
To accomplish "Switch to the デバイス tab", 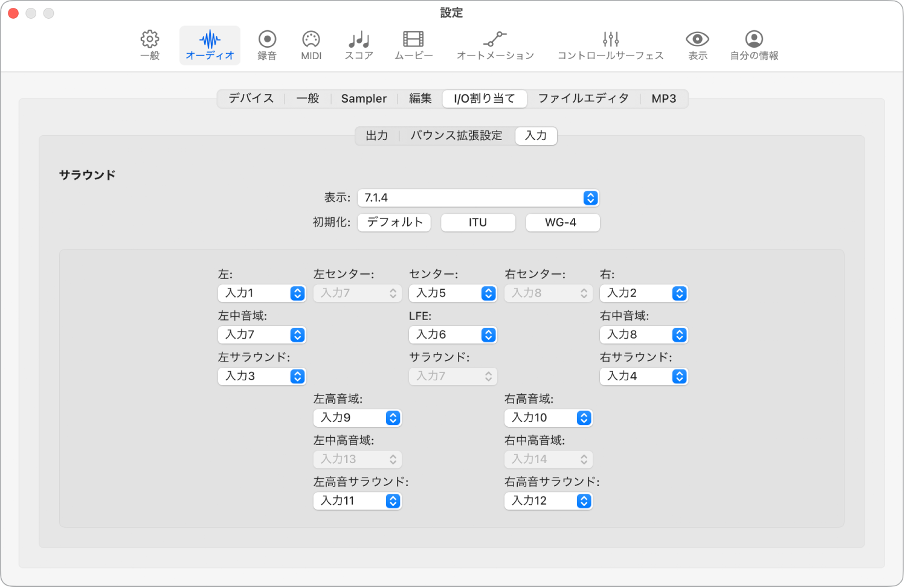I will coord(250,98).
